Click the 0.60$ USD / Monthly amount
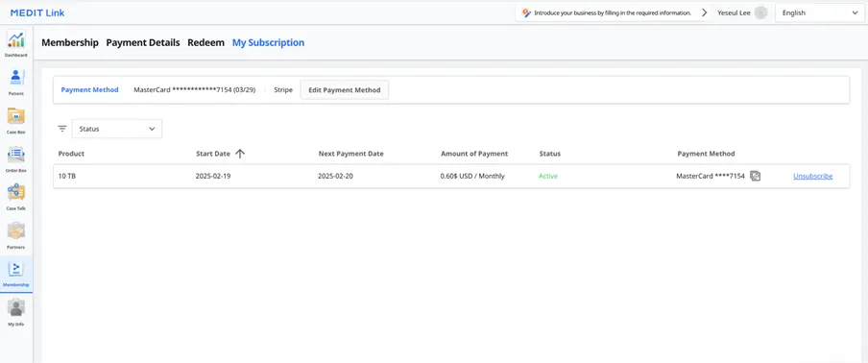Viewport: 868px width, 363px height. tap(472, 176)
